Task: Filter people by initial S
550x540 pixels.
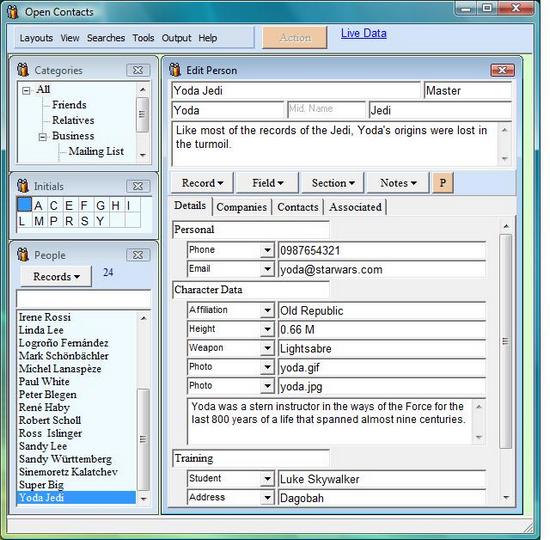Action: tap(84, 221)
